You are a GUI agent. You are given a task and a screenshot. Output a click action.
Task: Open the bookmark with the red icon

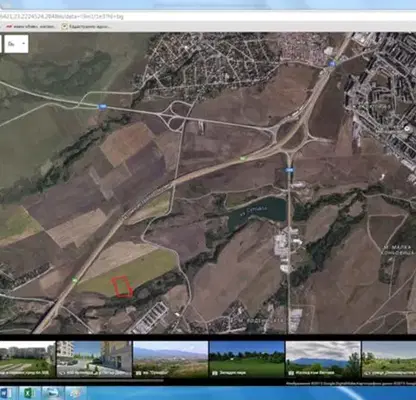(x=32, y=26)
